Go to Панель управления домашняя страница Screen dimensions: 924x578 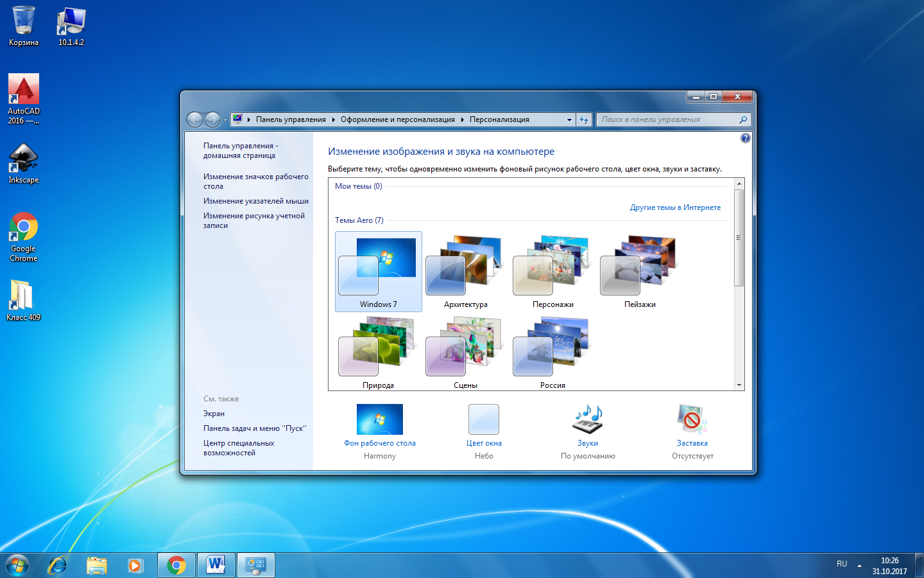point(241,151)
